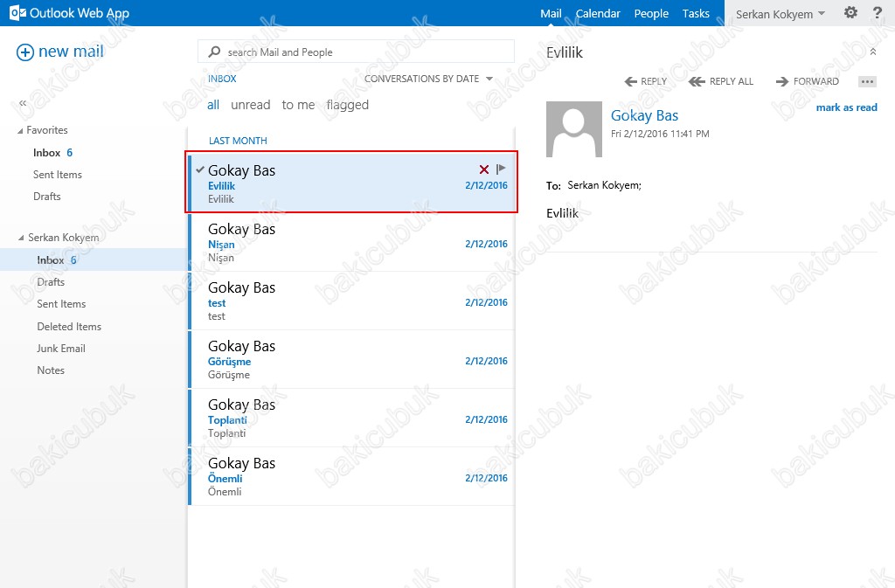Viewport: 895px width, 588px height.
Task: Collapse reading pane header chevron
Action: point(873,52)
